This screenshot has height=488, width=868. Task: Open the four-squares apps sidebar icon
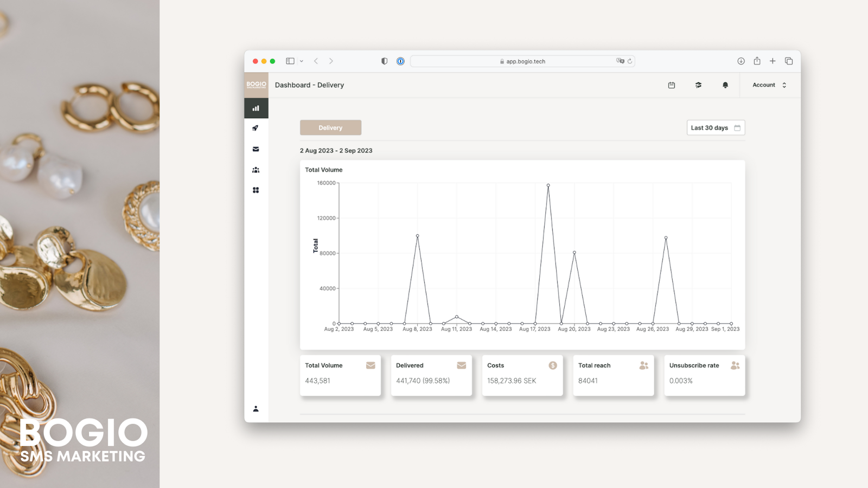[x=256, y=190]
